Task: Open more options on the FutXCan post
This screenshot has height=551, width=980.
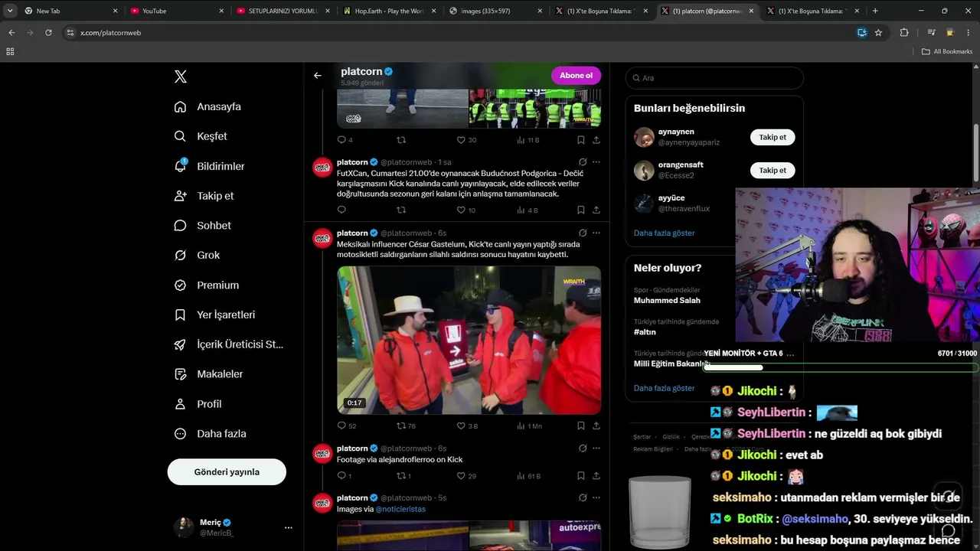Action: coord(596,162)
